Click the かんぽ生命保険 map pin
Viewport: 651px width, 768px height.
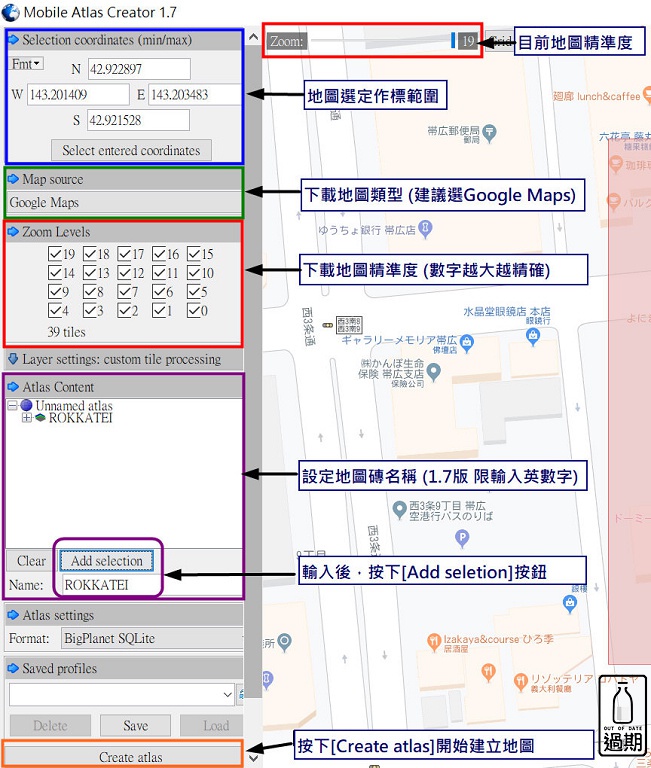434,372
